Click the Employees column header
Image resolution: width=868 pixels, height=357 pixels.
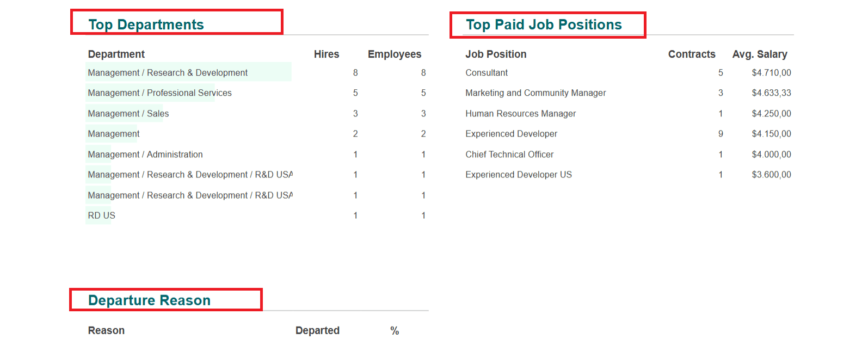[x=394, y=54]
